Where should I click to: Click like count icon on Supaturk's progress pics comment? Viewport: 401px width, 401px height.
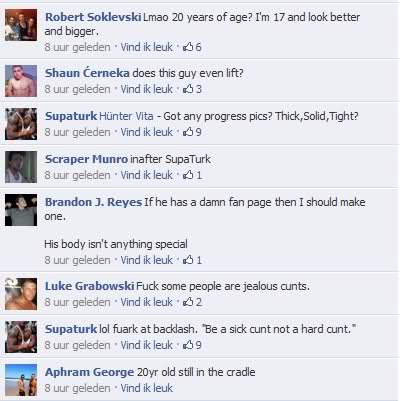tap(188, 132)
